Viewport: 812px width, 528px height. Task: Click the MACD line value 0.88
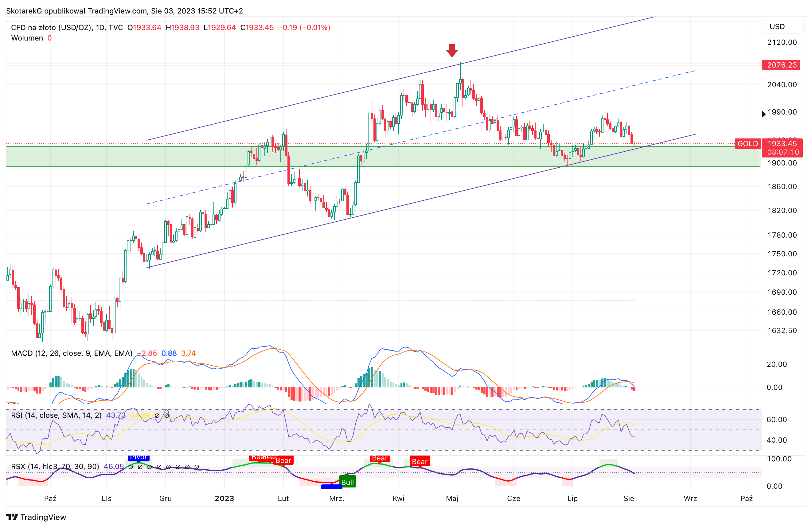click(169, 353)
